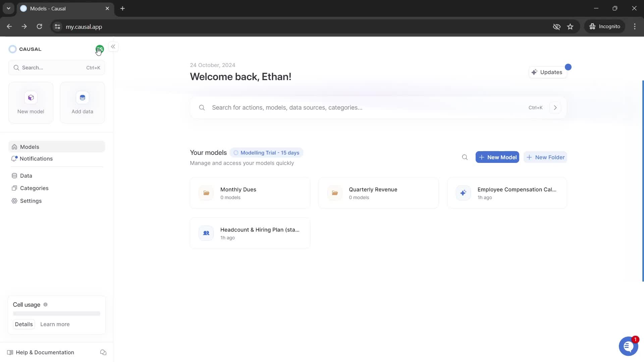Open the Headcount & Hiring Plan model
The height and width of the screenshot is (362, 644).
[250, 233]
